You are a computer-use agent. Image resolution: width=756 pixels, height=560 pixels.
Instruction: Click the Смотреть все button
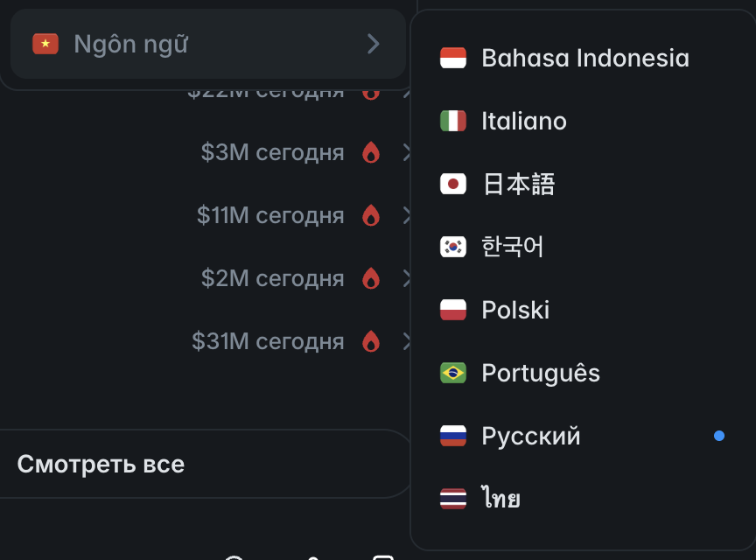(x=101, y=464)
